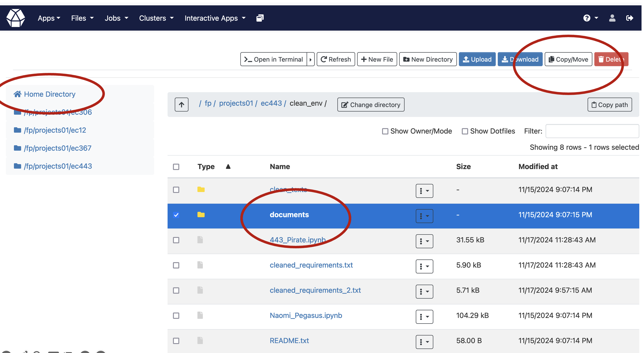Click the 443_Pirate.ipynb file icon
644x353 pixels.
(x=200, y=240)
